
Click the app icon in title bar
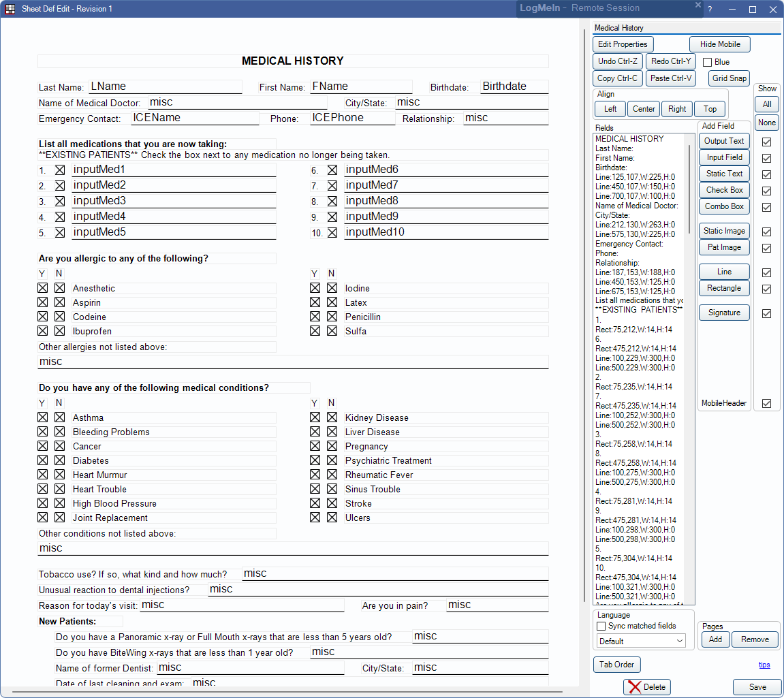point(10,9)
